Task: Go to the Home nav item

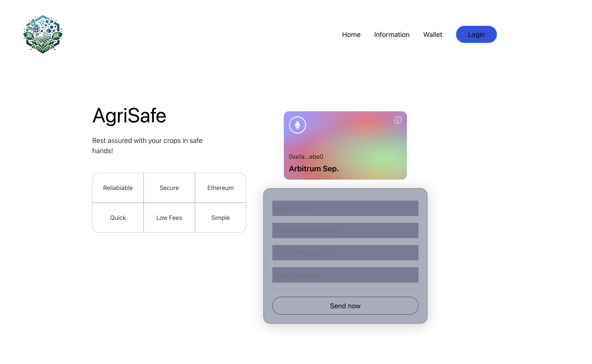Action: click(351, 34)
